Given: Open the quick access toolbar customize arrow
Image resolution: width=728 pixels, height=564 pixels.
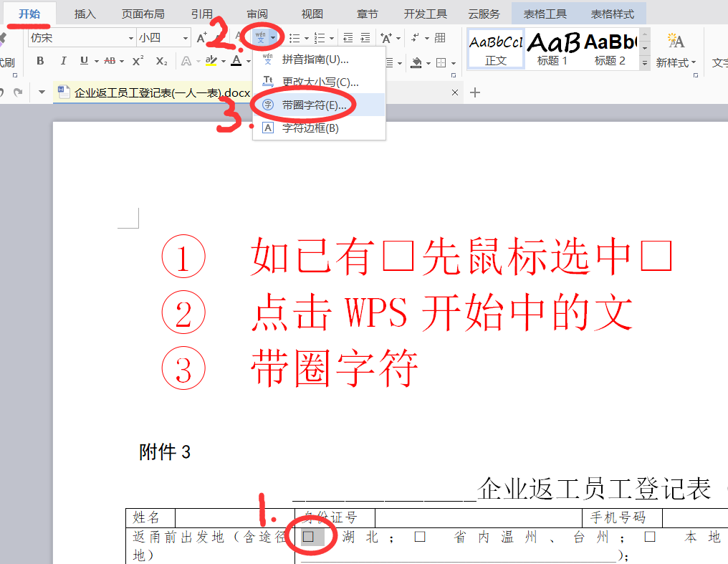Looking at the screenshot, I should pyautogui.click(x=42, y=92).
